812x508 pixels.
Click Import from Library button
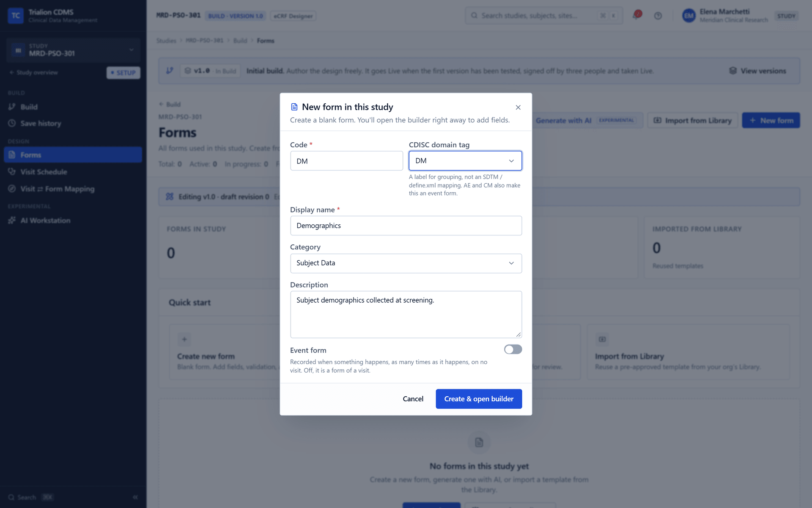tap(693, 121)
